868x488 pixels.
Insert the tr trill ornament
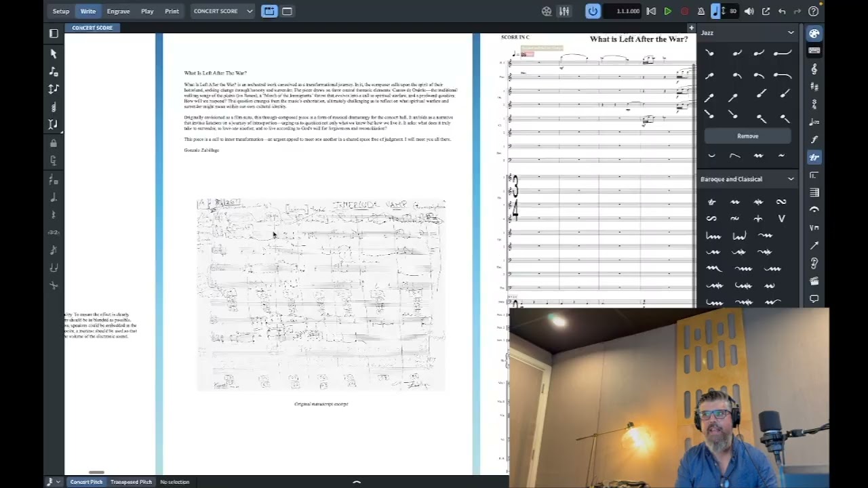711,202
